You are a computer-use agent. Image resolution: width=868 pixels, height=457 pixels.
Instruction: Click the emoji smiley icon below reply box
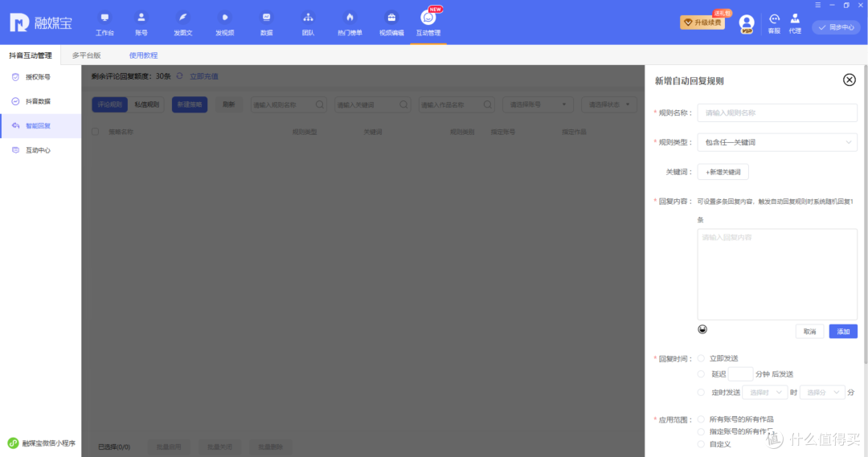tap(702, 329)
